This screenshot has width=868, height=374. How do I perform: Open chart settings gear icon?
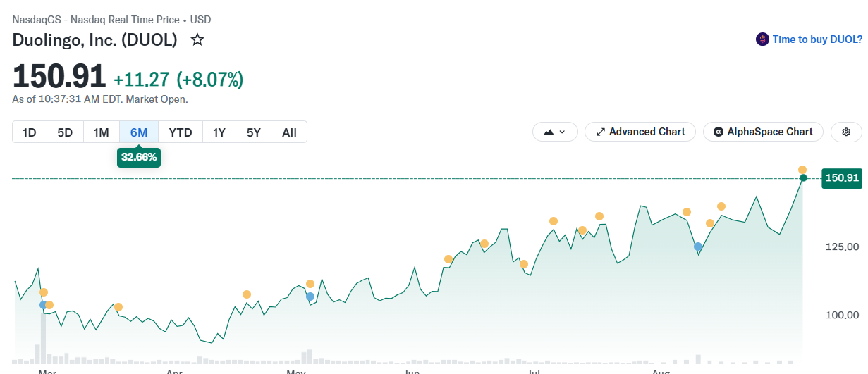pos(846,132)
